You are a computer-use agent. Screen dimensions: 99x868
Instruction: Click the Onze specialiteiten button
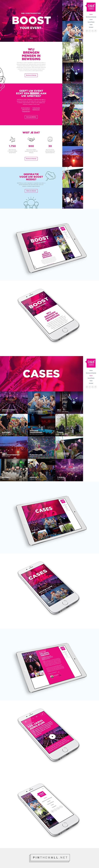click(31, 117)
